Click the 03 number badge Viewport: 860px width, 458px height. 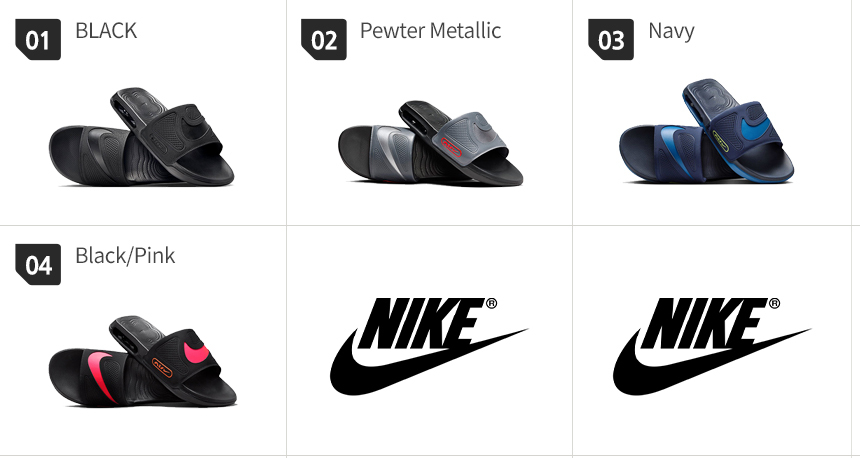tap(611, 39)
